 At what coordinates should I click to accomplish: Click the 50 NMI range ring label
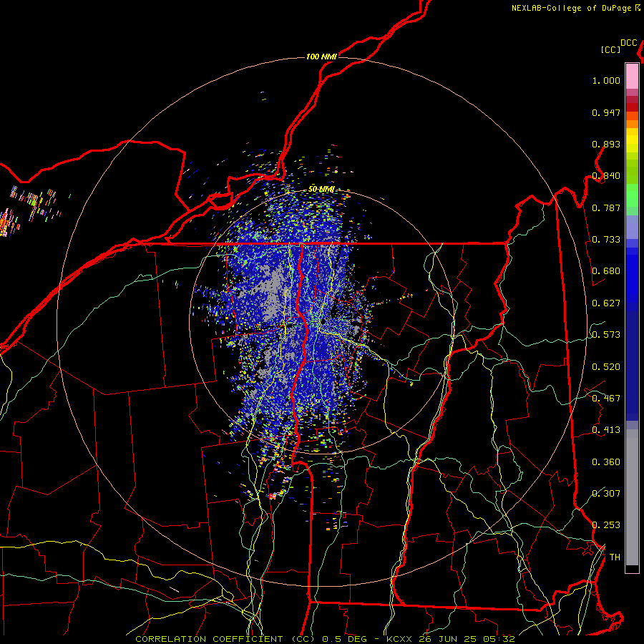tap(321, 190)
